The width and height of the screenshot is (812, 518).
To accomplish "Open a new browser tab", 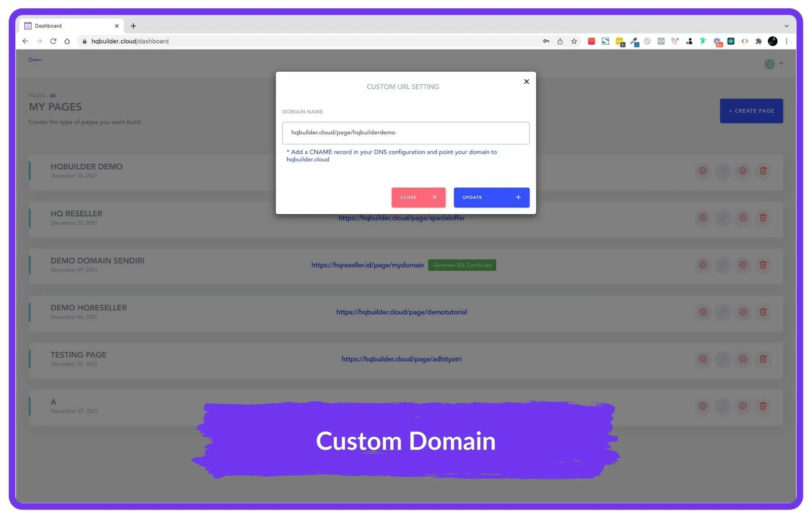I will (x=133, y=26).
